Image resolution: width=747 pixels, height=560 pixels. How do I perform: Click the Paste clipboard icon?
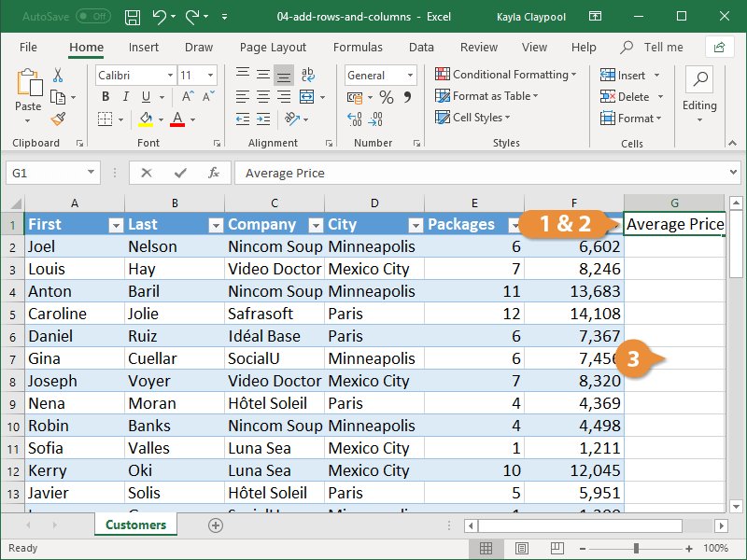pos(29,83)
